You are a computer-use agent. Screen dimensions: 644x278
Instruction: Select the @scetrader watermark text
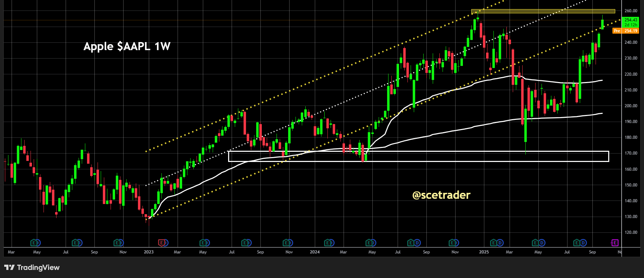[441, 195]
